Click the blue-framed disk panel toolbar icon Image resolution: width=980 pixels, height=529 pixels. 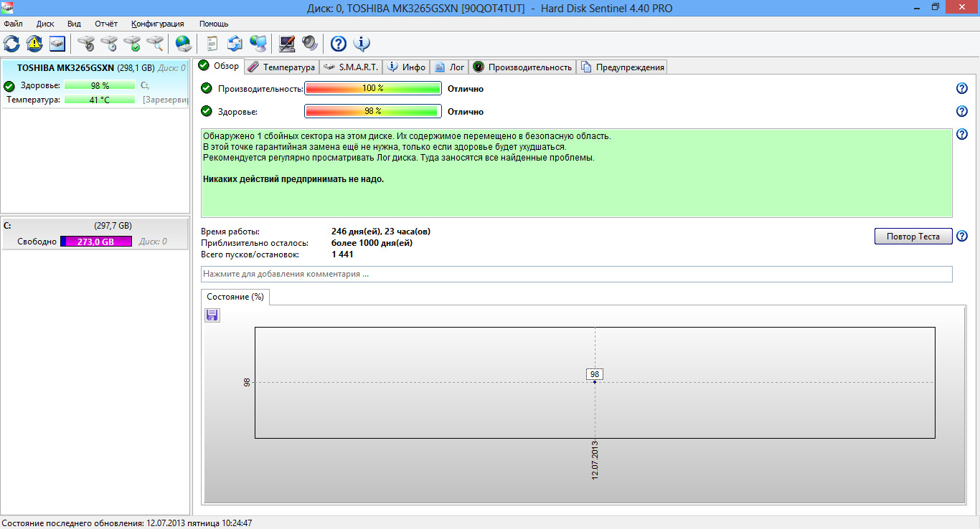tap(57, 44)
